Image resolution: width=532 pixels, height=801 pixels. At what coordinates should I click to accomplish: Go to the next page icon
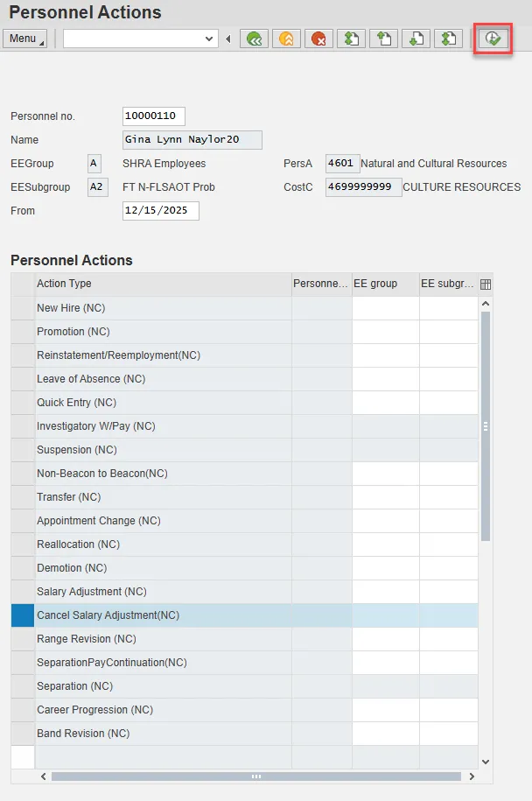[416, 39]
